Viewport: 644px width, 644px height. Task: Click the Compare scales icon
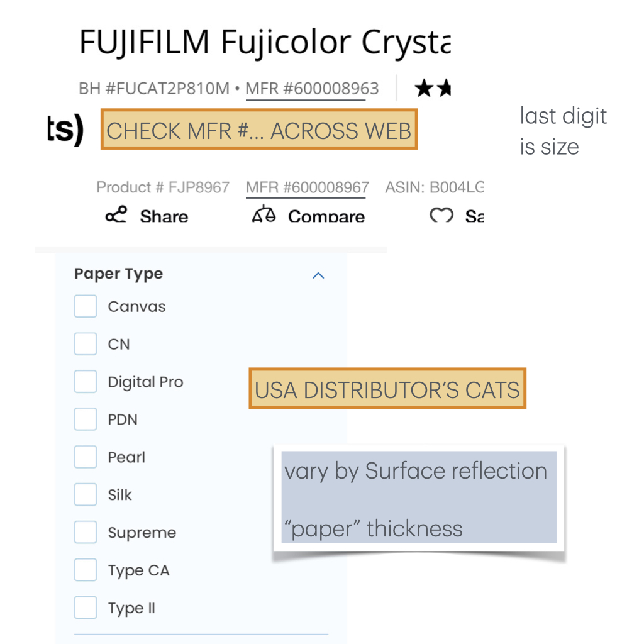[x=264, y=214]
